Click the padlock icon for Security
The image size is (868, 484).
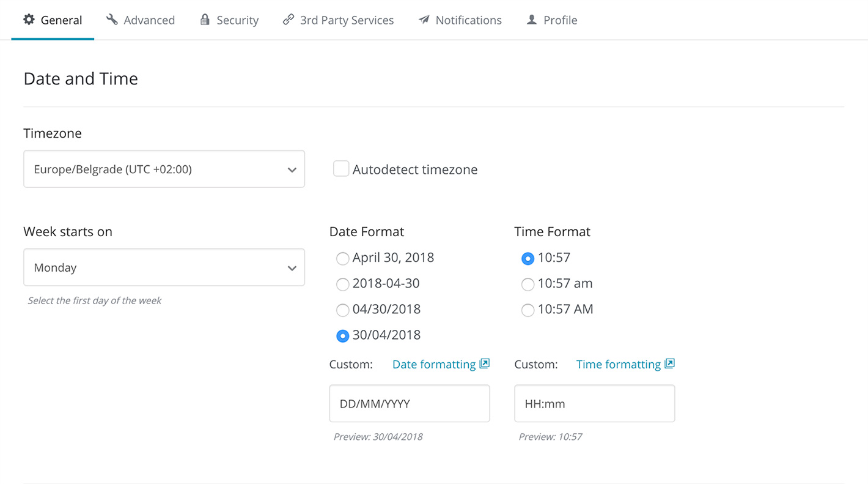click(x=205, y=20)
